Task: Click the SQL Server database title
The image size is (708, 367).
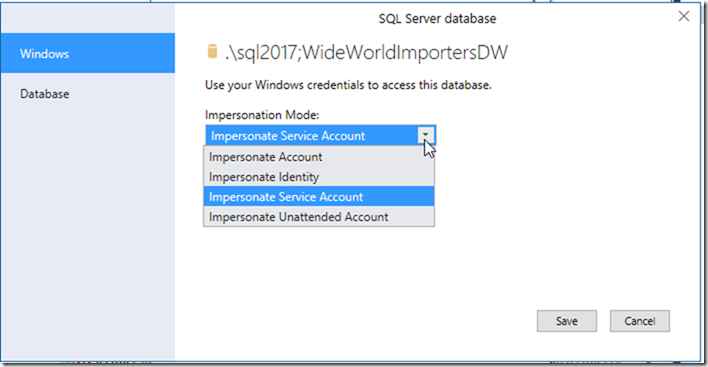Action: (x=437, y=19)
